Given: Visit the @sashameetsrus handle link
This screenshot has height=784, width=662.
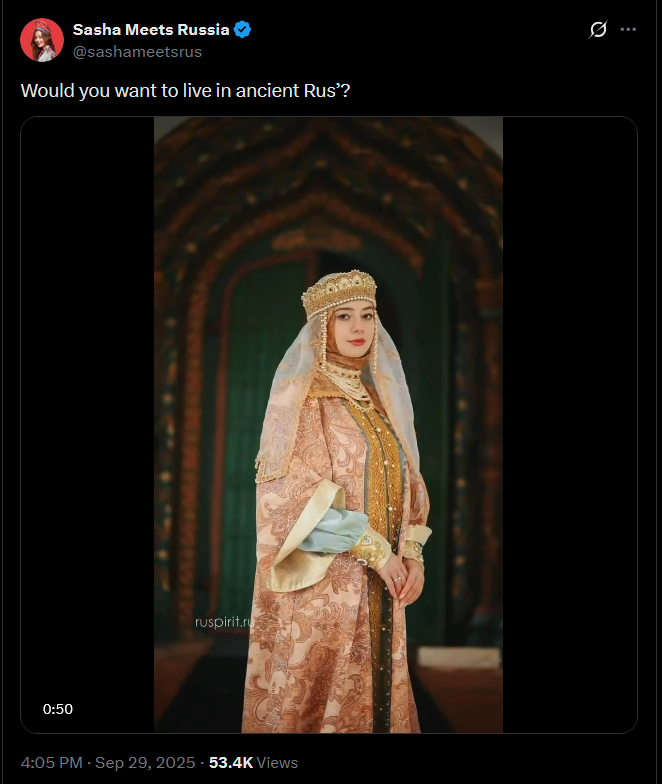Looking at the screenshot, I should 138,52.
